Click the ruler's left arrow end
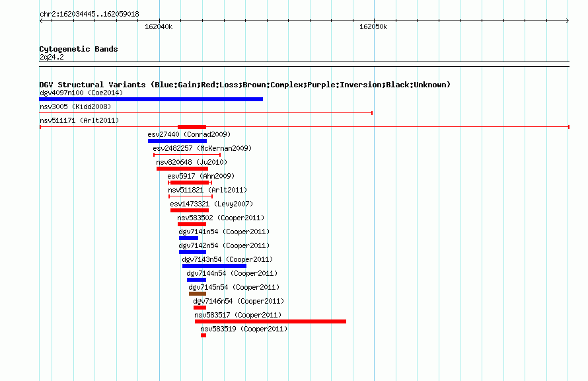The image size is (588, 381). coord(41,21)
